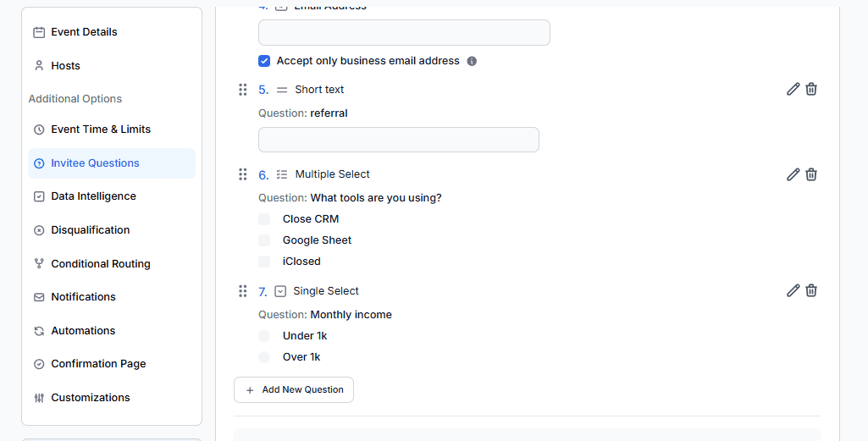Click info icon beside business email option
This screenshot has width=868, height=441.
pos(472,61)
